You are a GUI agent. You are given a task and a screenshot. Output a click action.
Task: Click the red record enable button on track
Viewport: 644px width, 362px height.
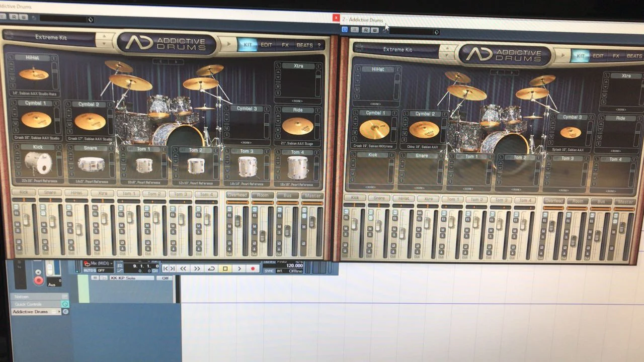click(x=38, y=280)
